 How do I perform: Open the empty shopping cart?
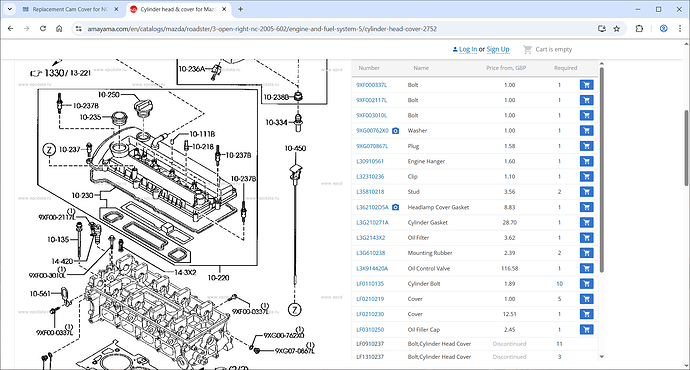[x=547, y=49]
